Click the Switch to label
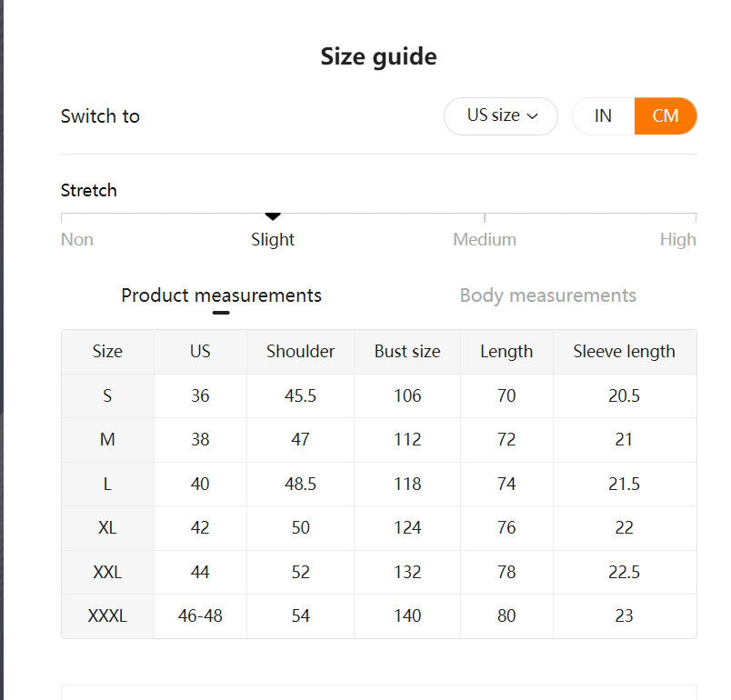This screenshot has width=731, height=700. [x=100, y=115]
